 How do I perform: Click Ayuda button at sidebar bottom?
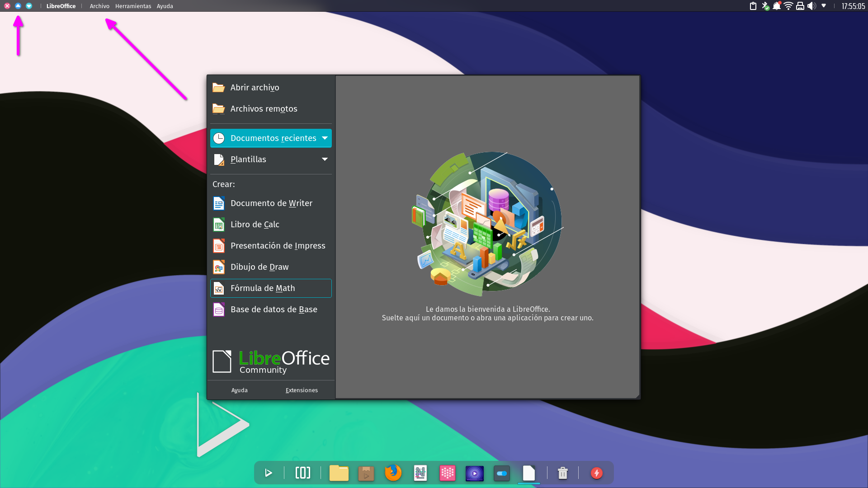(x=240, y=390)
